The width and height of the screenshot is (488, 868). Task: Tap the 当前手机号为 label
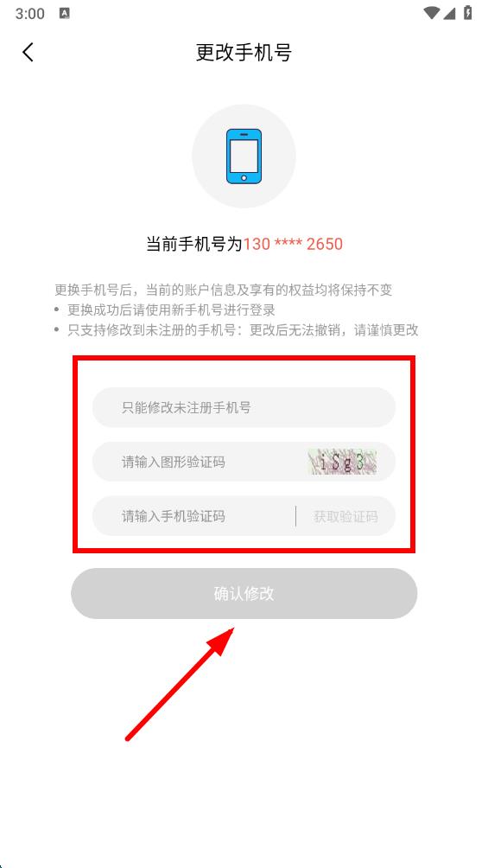click(194, 244)
